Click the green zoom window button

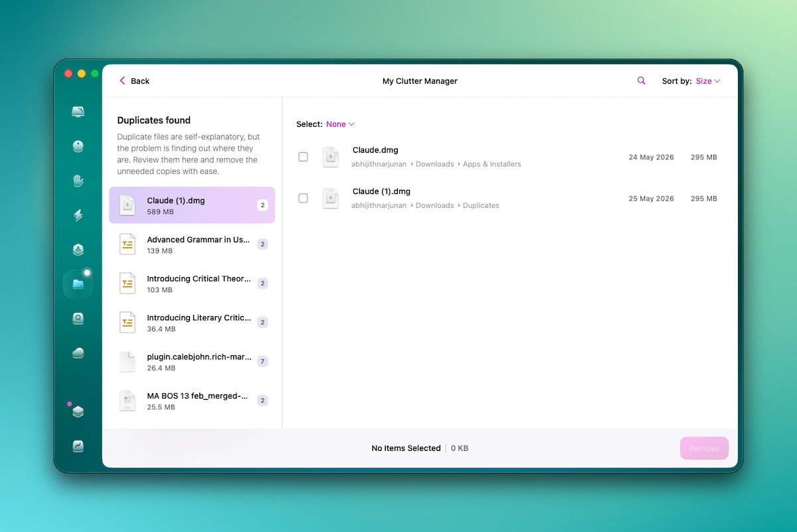click(95, 74)
